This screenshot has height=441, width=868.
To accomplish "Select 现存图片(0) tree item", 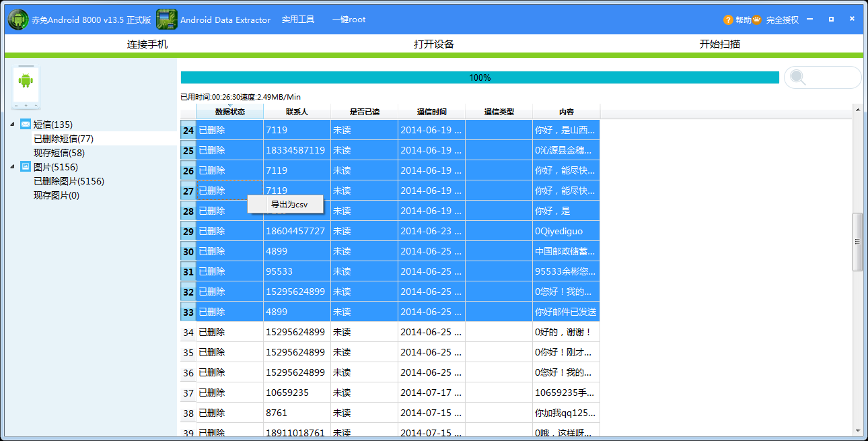I will pyautogui.click(x=57, y=195).
